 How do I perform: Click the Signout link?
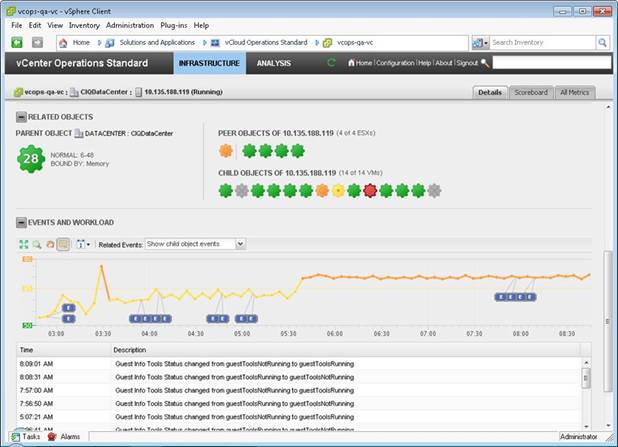pos(467,63)
